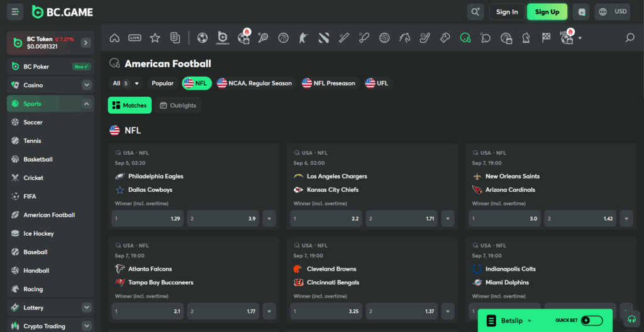This screenshot has height=332, width=644.
Task: Select the NFL Preseason league filter
Action: pyautogui.click(x=328, y=83)
